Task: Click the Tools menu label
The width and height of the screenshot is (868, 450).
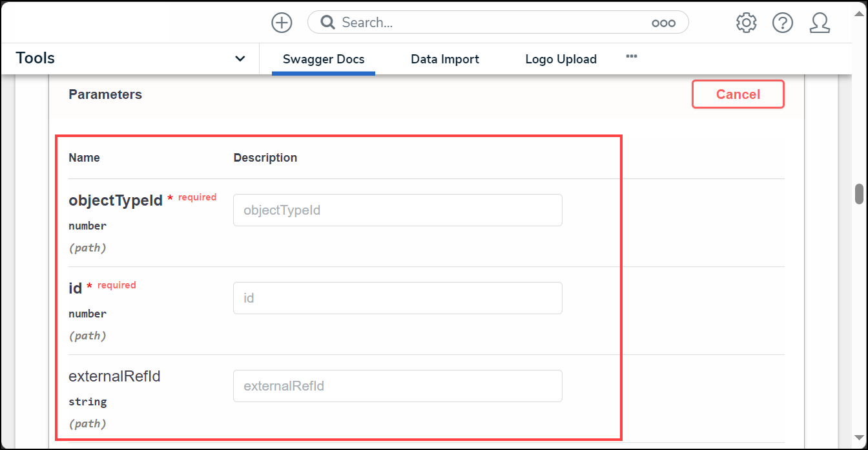Action: tap(36, 58)
